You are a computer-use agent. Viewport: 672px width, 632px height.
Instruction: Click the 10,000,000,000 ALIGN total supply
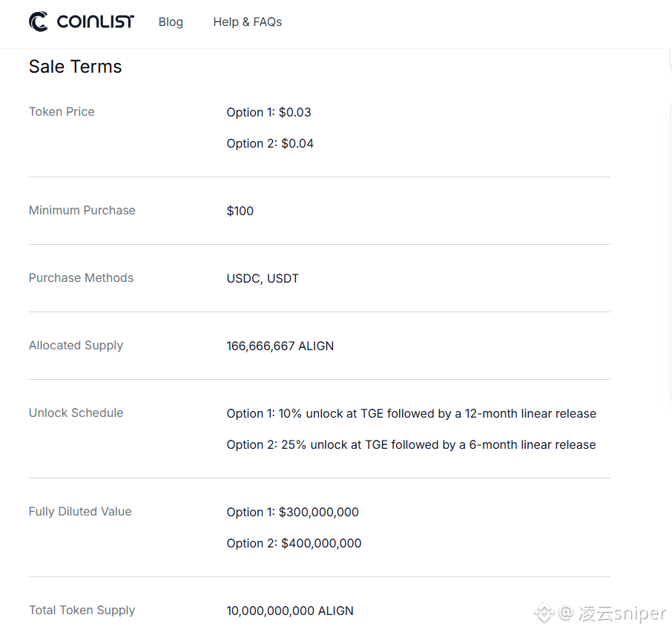[290, 610]
